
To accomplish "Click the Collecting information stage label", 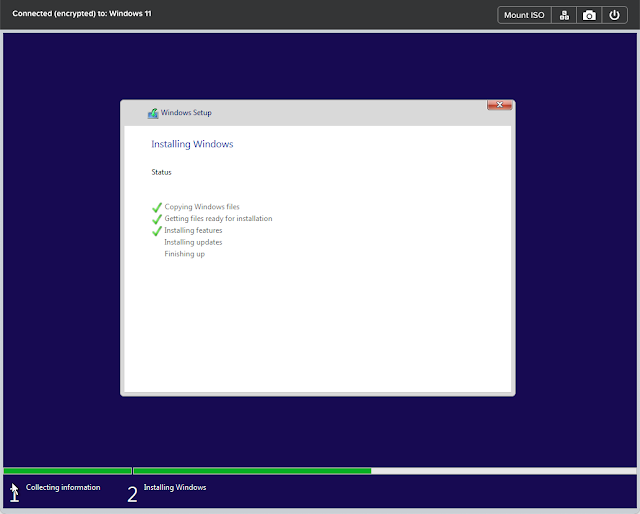I will 63,487.
